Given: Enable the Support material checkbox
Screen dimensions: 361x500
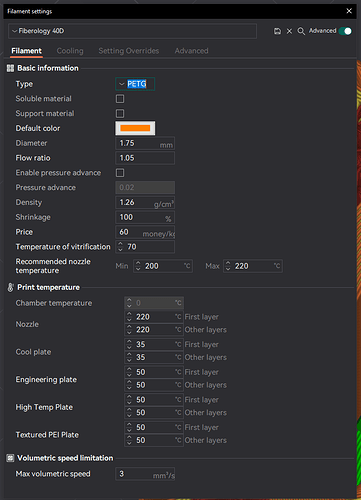Looking at the screenshot, I should pyautogui.click(x=120, y=113).
